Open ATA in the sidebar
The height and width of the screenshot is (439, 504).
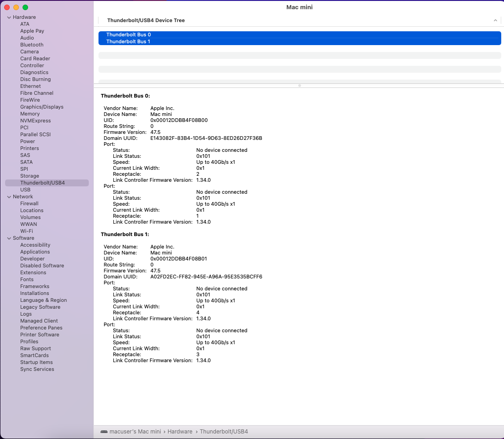tap(25, 24)
